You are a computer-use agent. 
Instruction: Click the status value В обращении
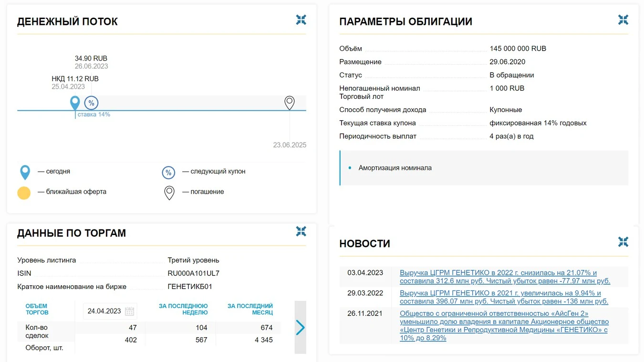512,75
